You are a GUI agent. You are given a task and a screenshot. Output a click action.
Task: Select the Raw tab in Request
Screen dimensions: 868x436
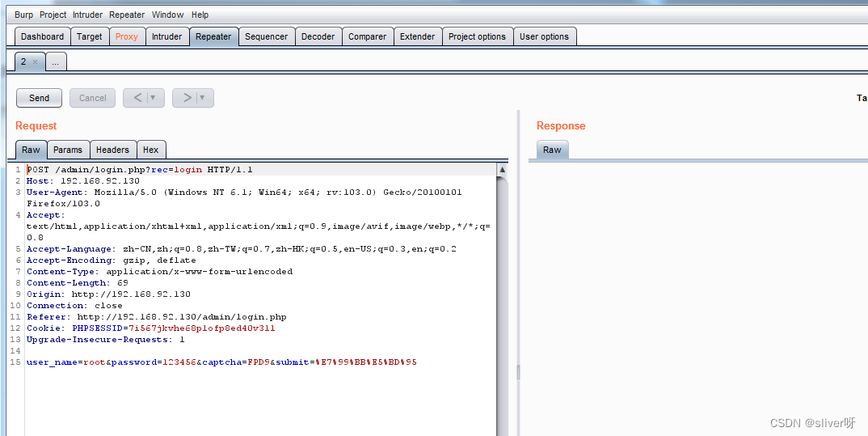click(31, 150)
